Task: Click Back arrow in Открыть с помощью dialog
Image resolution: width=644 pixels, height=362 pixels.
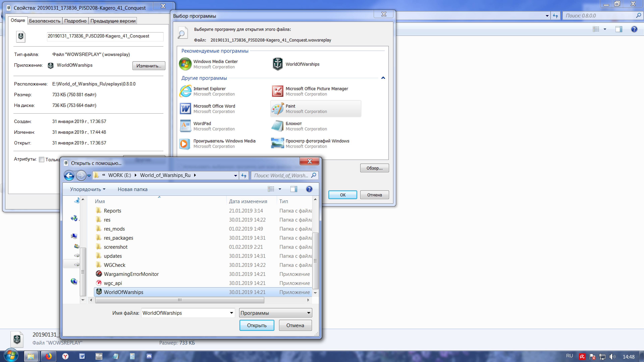Action: click(69, 175)
